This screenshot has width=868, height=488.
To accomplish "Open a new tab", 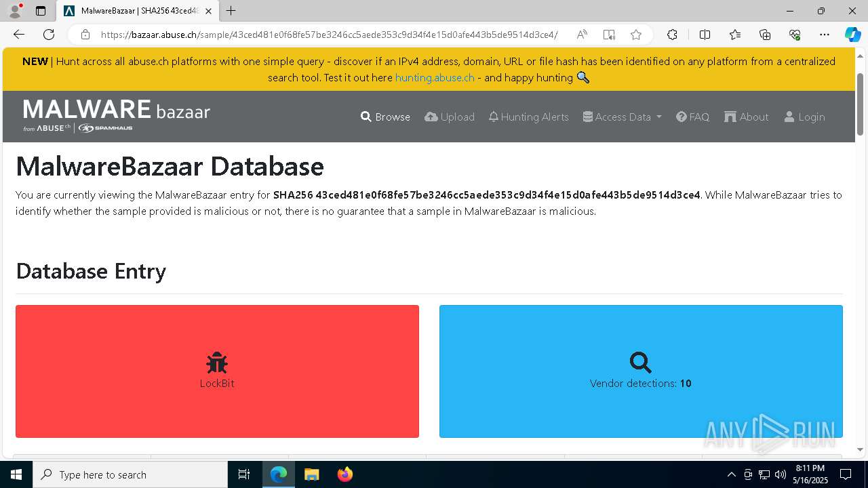I will (231, 11).
